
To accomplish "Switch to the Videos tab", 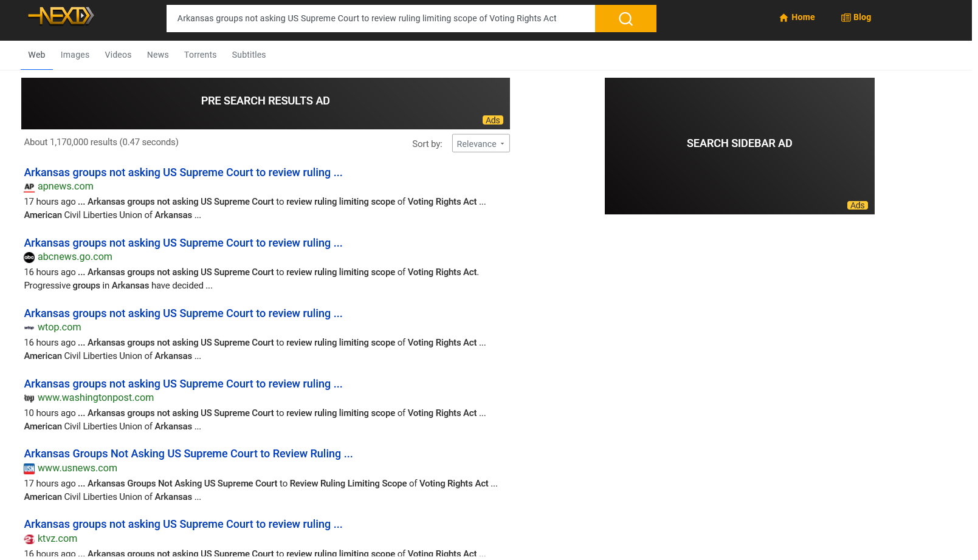I will [118, 55].
